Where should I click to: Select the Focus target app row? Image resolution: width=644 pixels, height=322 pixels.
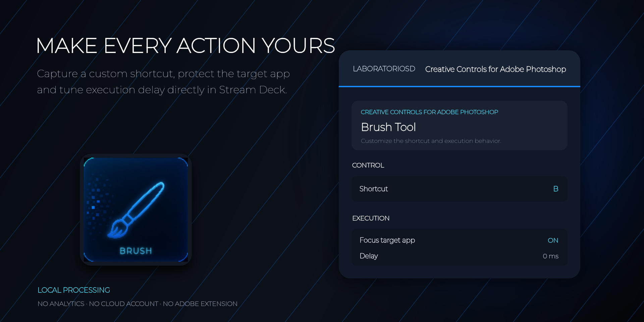click(459, 240)
